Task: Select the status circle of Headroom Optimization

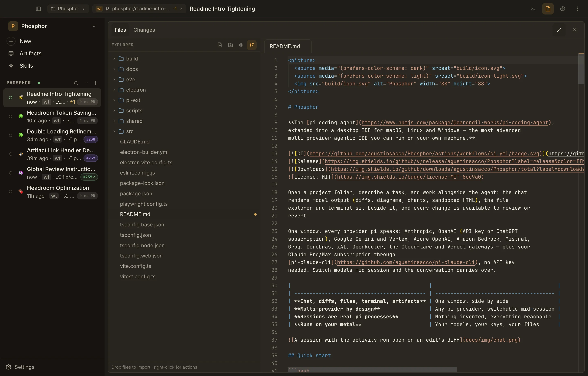Action: coord(10,192)
